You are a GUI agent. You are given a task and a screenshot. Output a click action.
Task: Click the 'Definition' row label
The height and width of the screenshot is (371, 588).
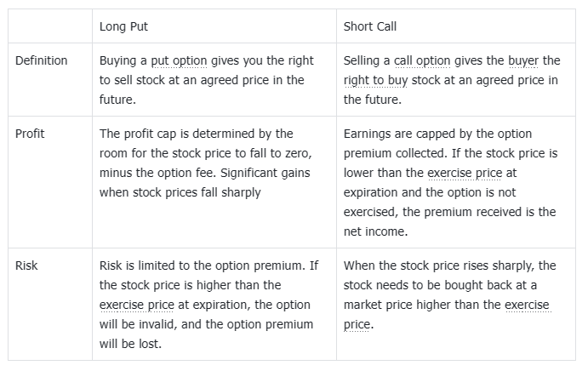click(x=41, y=60)
